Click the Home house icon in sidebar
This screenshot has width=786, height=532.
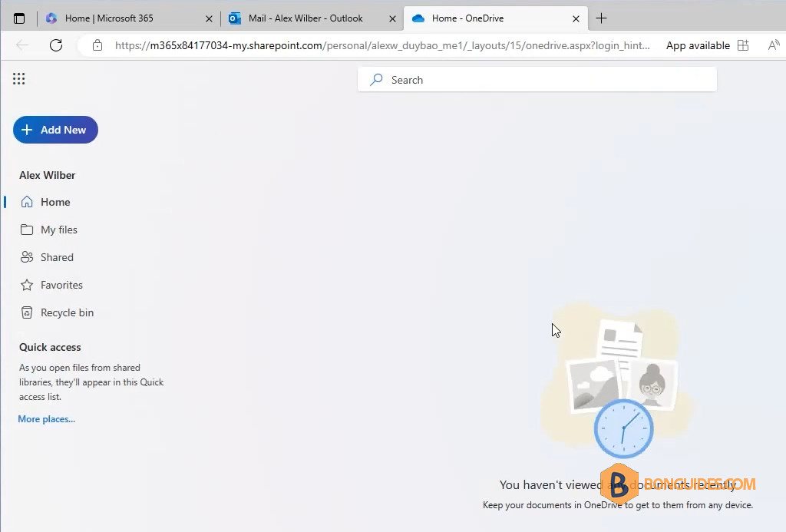click(x=27, y=202)
